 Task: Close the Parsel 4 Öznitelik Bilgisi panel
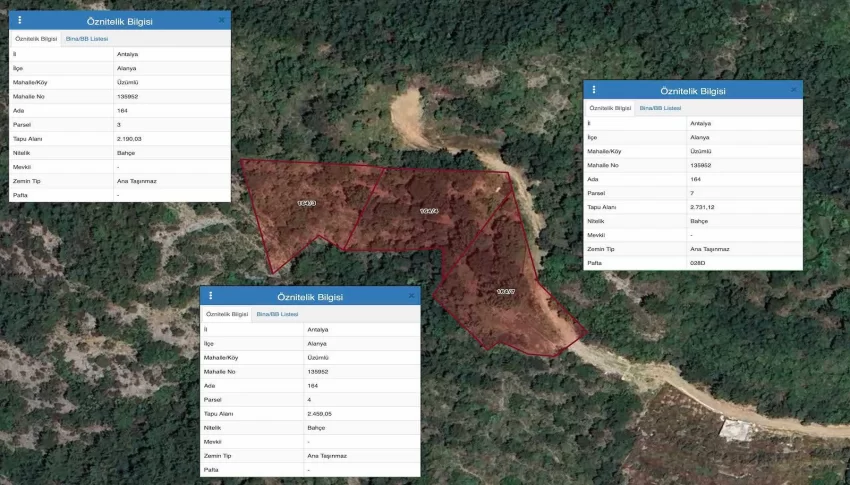point(411,296)
